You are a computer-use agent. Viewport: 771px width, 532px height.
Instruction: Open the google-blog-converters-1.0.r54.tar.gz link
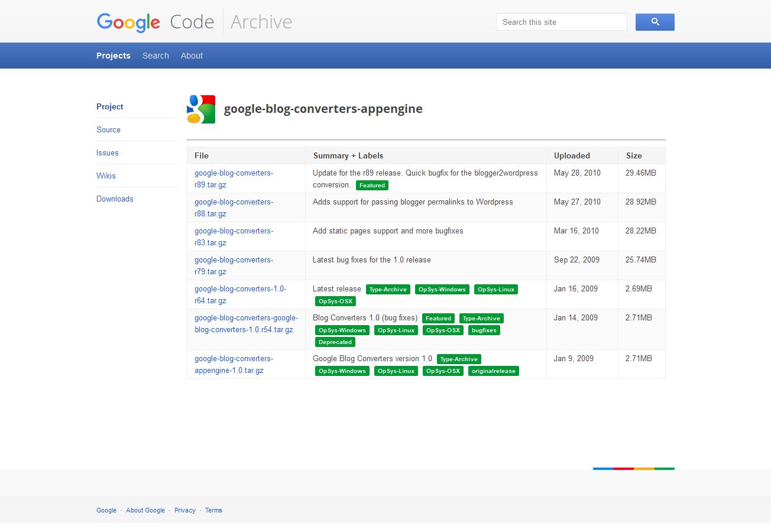click(247, 323)
